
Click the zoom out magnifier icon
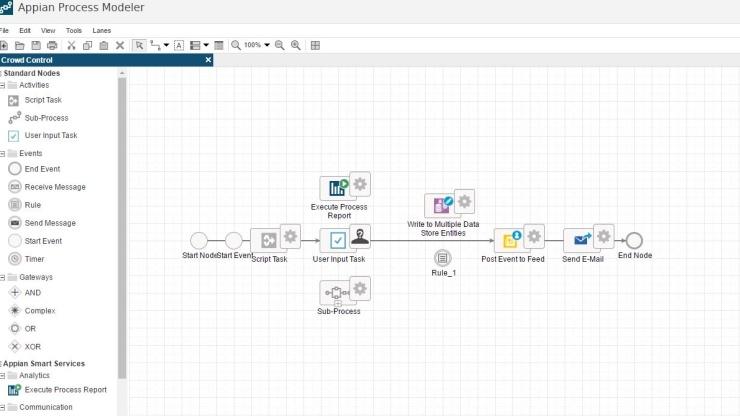tap(279, 45)
